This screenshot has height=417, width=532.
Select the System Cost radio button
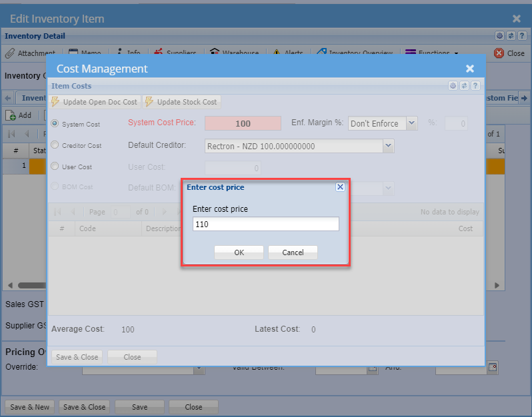tap(55, 124)
